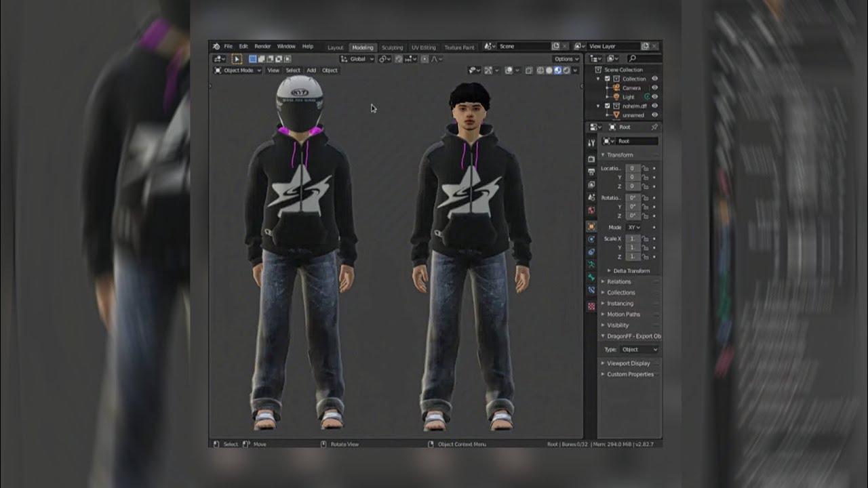Lock the Location X value
This screenshot has width=868, height=488.
pyautogui.click(x=646, y=168)
